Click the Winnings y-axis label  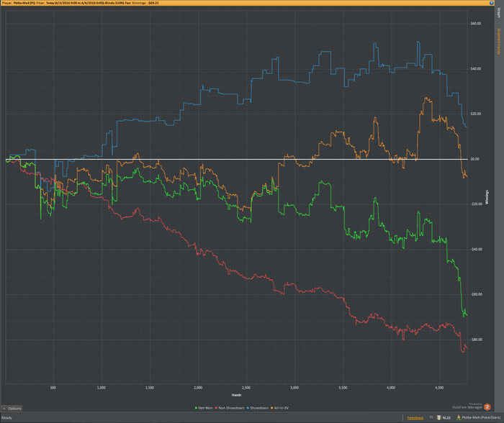[x=487, y=197]
